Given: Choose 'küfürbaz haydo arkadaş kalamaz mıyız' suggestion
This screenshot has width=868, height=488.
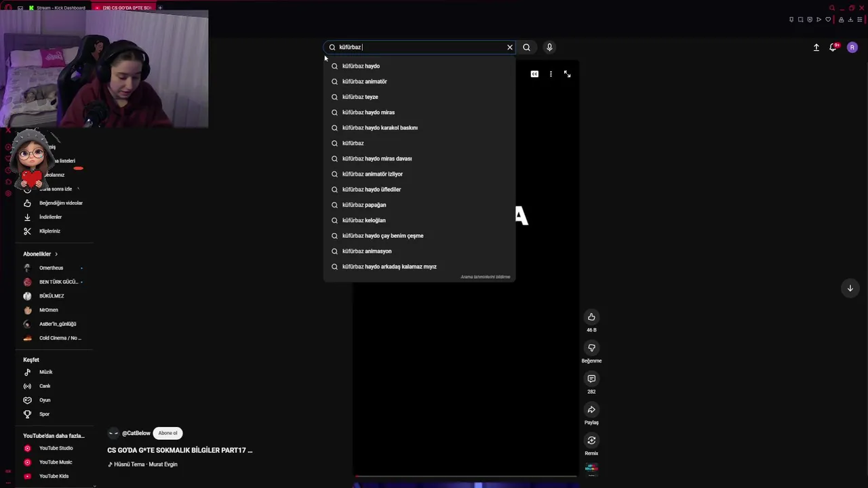Looking at the screenshot, I should 419,266.
